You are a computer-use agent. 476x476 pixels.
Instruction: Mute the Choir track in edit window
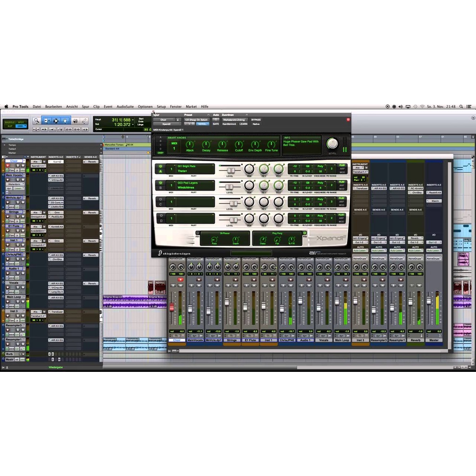pyautogui.click(x=22, y=166)
